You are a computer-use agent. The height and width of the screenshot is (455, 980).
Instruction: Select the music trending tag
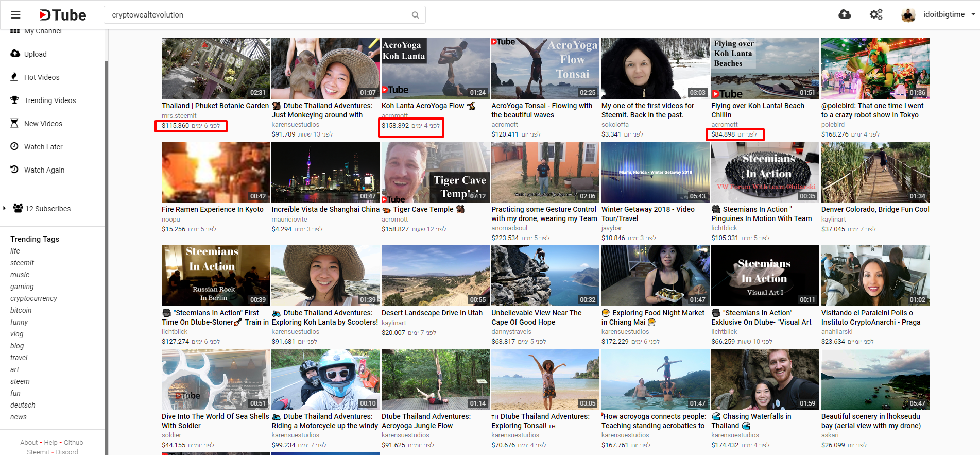(20, 275)
